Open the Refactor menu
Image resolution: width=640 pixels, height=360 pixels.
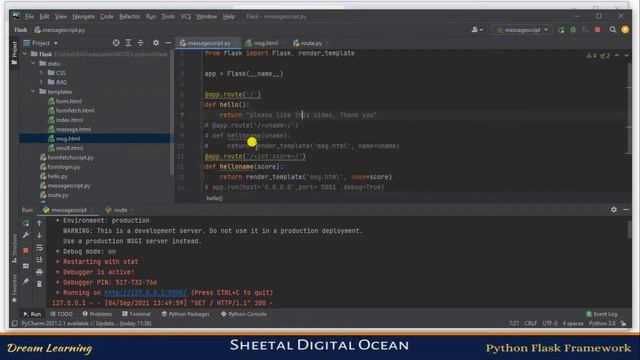pyautogui.click(x=129, y=17)
